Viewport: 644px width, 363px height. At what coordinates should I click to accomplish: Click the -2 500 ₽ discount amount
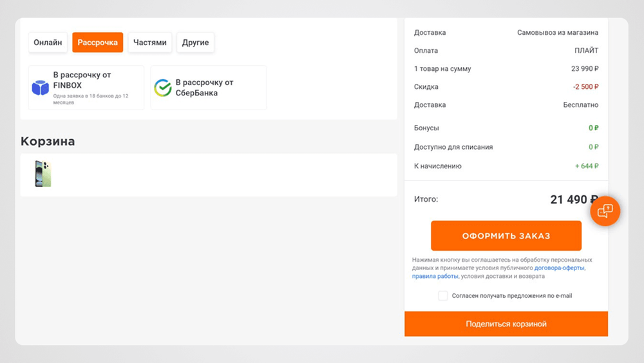(585, 87)
